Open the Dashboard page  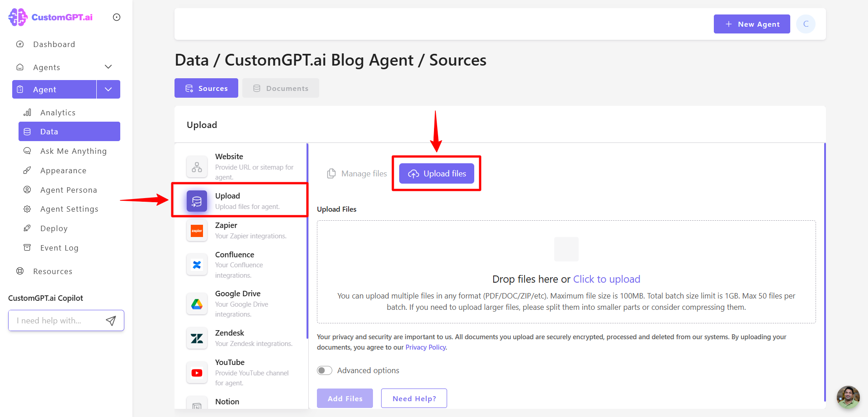[x=54, y=44]
